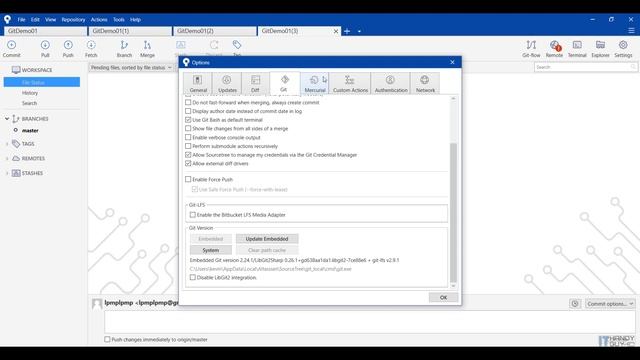This screenshot has width=640, height=360.
Task: Open the Commit options dropdown
Action: [610, 304]
